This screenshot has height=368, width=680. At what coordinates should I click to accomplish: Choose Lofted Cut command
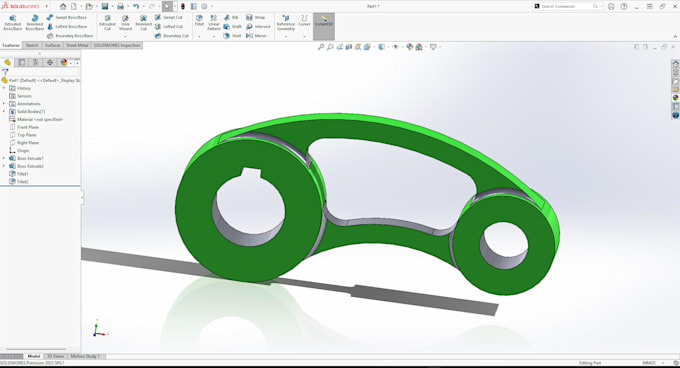pyautogui.click(x=169, y=26)
